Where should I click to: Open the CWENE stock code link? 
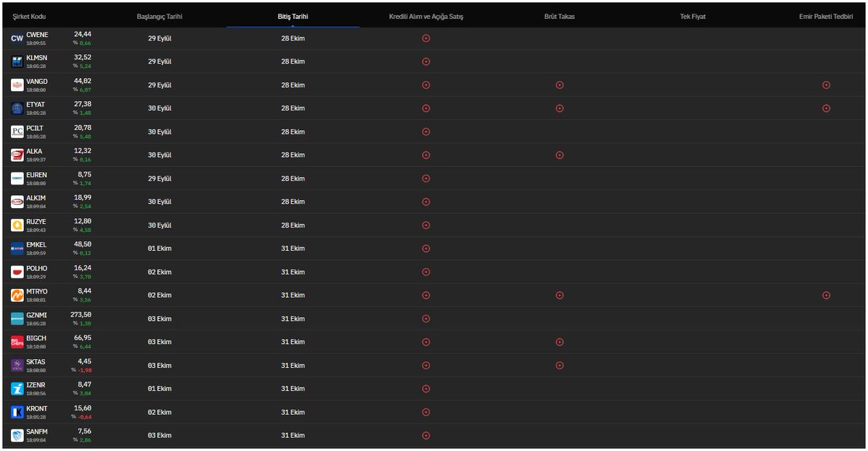point(37,35)
